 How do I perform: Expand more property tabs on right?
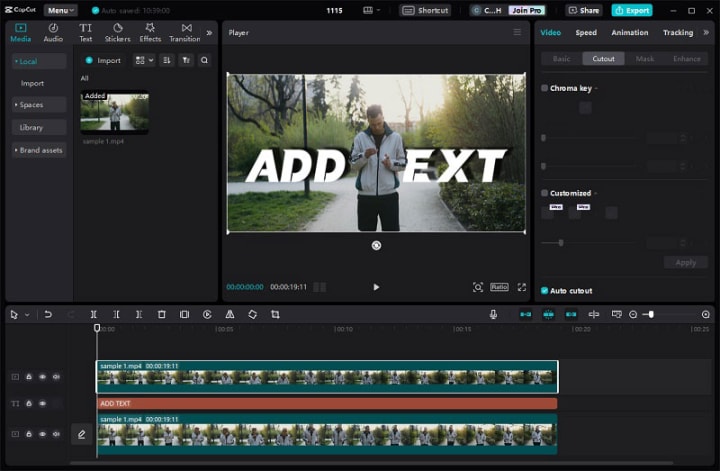(706, 33)
